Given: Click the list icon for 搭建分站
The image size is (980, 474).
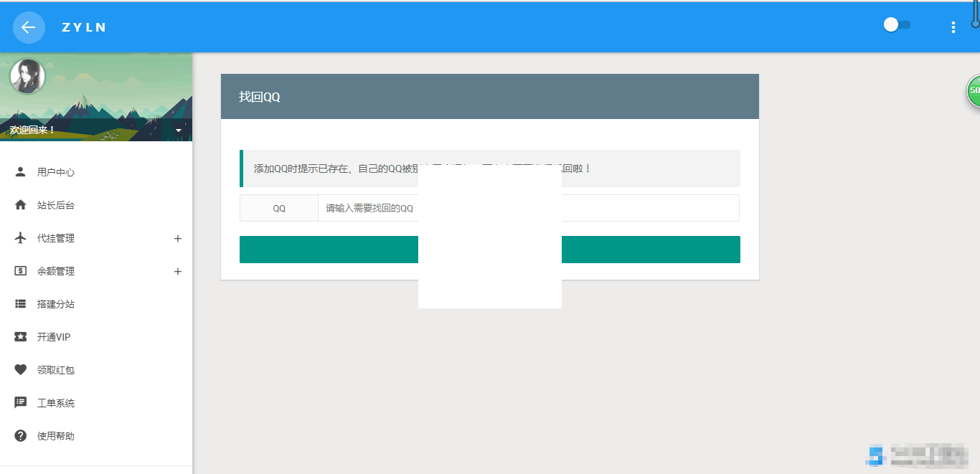Looking at the screenshot, I should coord(21,304).
